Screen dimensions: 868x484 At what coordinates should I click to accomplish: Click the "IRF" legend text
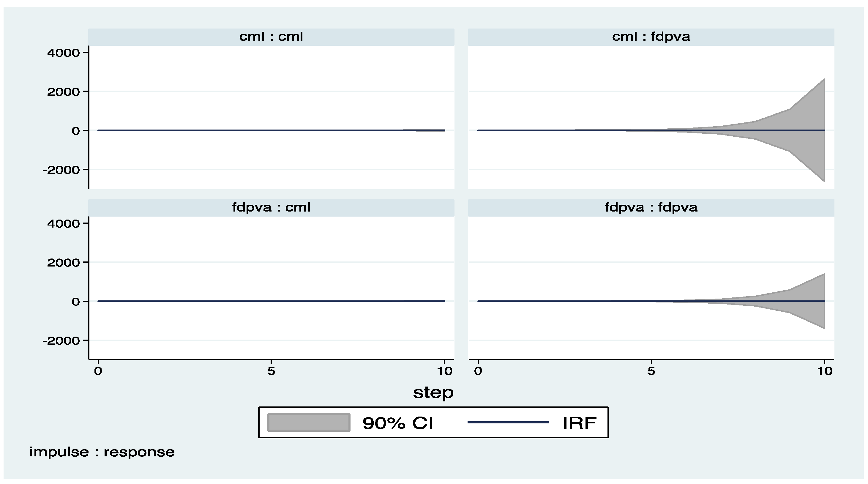580,423
